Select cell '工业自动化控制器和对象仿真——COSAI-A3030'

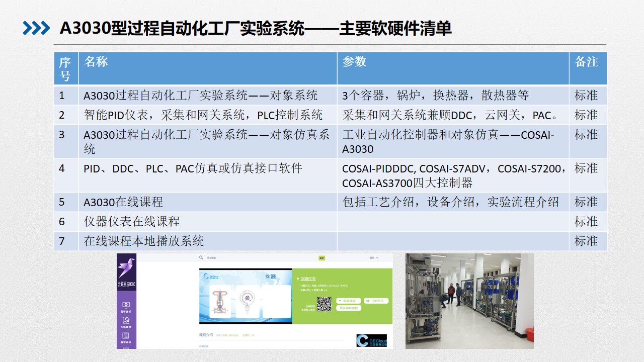coord(453,142)
